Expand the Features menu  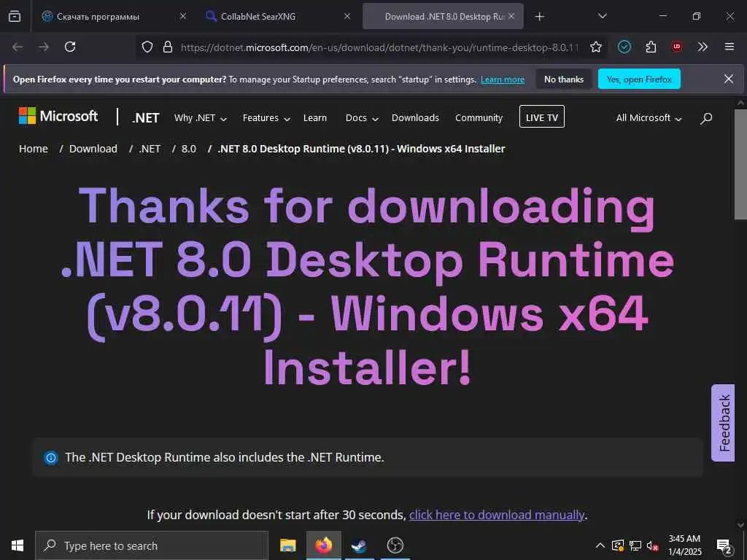pos(266,118)
